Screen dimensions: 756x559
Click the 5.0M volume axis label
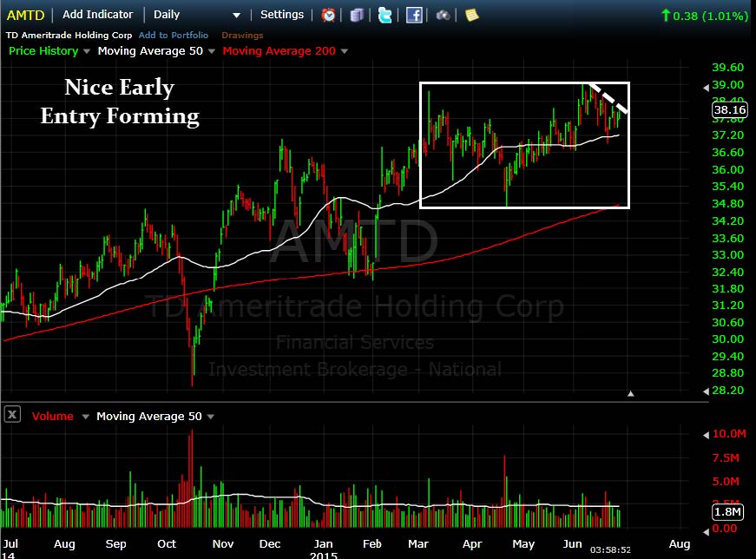click(x=726, y=482)
